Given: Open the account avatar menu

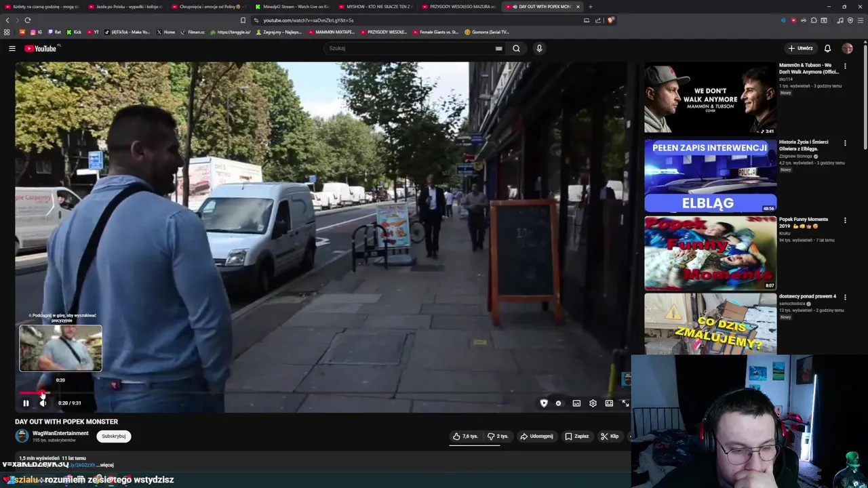Looking at the screenshot, I should tap(847, 48).
